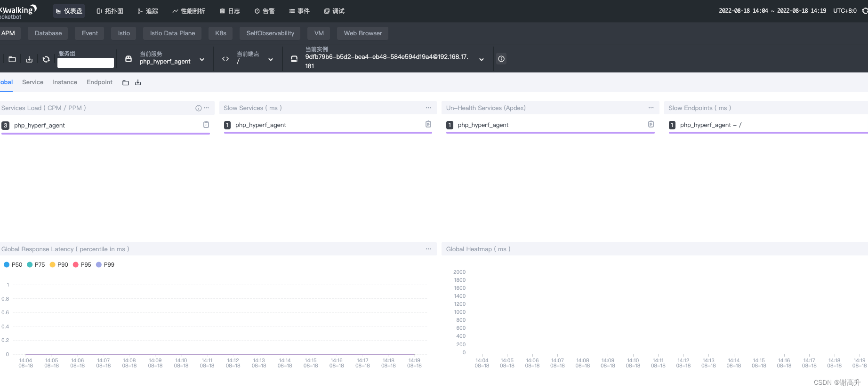
Task: Open the 日志 log menu
Action: click(230, 11)
